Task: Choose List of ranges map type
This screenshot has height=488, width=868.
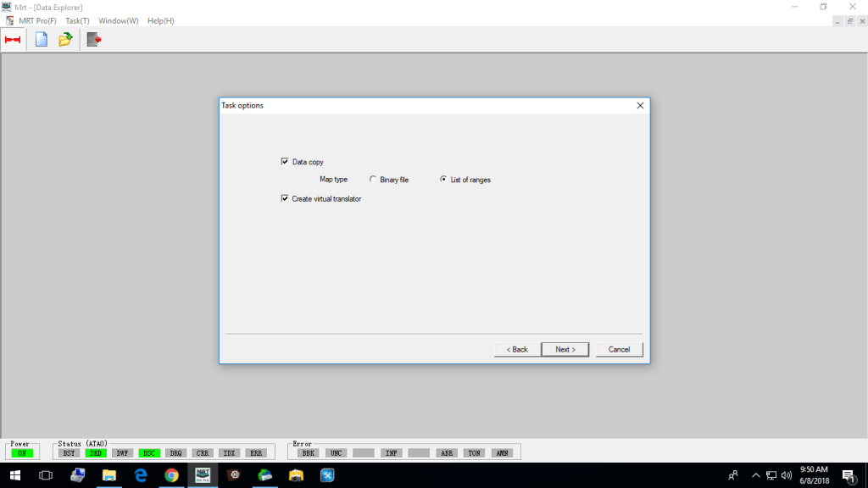Action: click(x=444, y=180)
